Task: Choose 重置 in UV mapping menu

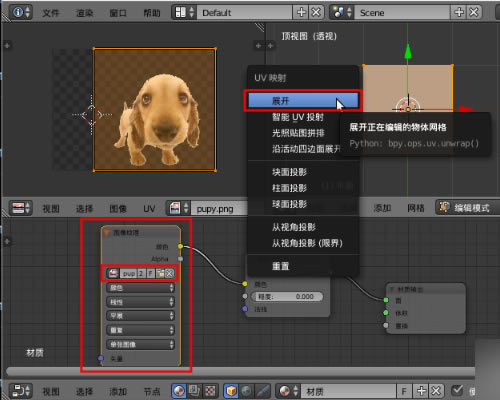Action: pos(303,266)
